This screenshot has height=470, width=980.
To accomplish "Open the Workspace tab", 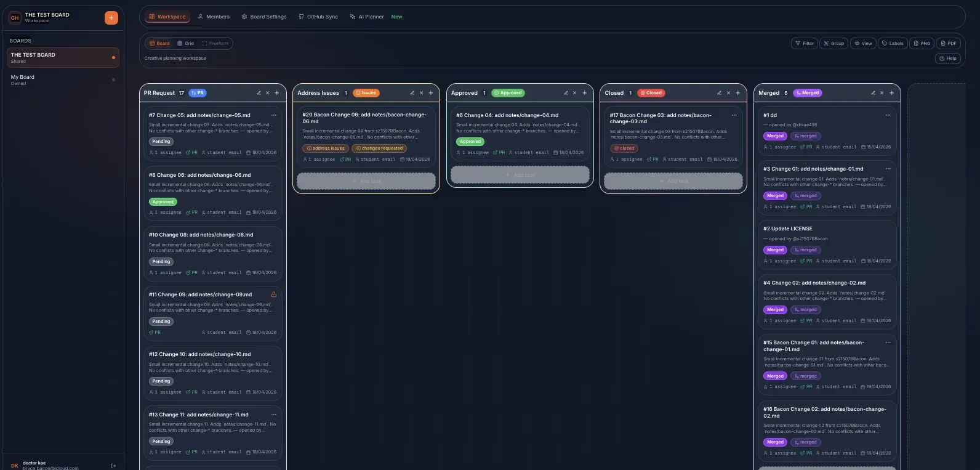I will [x=167, y=17].
